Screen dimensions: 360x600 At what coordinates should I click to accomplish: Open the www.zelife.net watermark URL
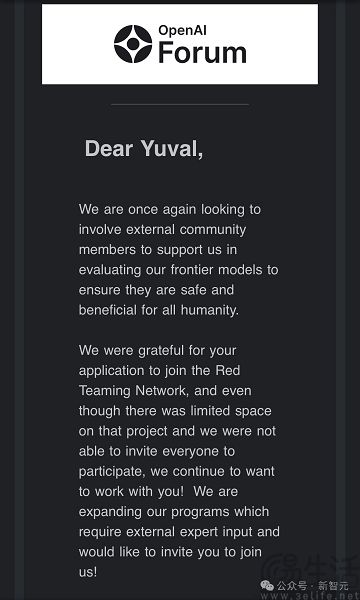point(310,596)
